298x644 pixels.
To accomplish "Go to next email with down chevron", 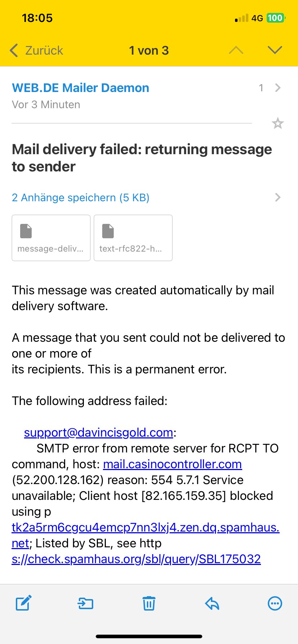I will [x=275, y=50].
